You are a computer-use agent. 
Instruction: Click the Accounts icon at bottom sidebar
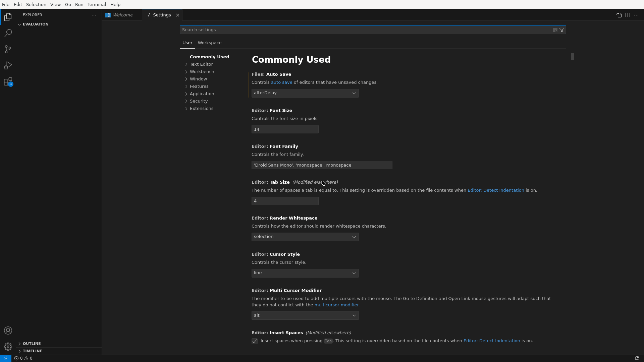[x=8, y=330]
